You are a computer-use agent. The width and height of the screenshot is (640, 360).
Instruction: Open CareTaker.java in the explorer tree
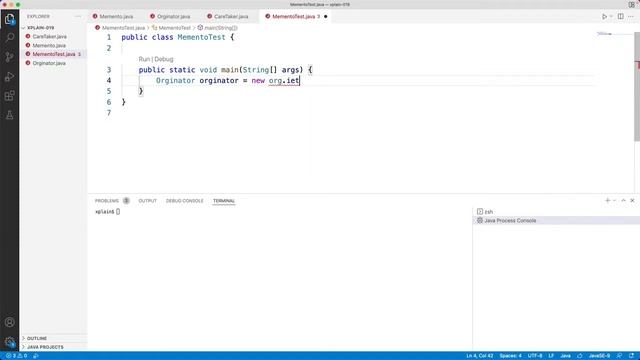click(54, 36)
